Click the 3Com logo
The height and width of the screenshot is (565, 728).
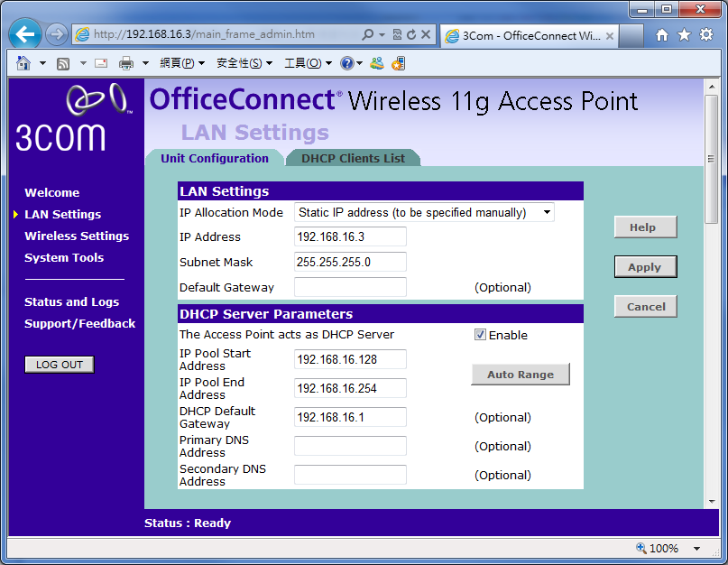(x=73, y=117)
